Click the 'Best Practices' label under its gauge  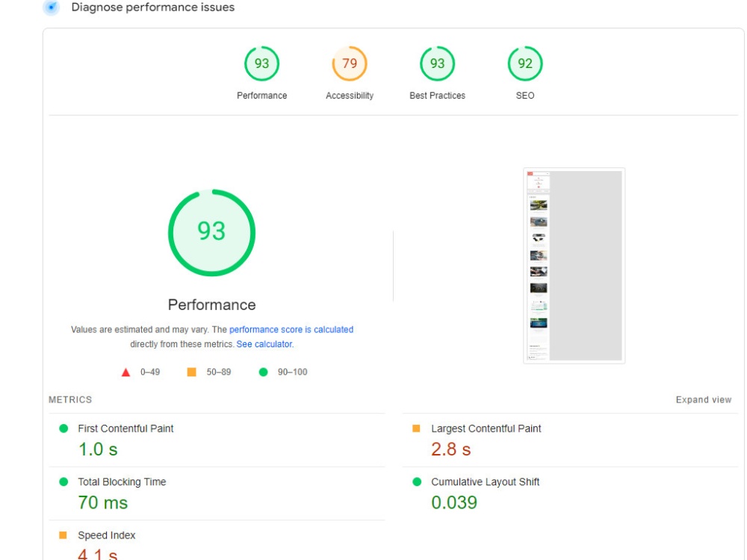pyautogui.click(x=437, y=96)
